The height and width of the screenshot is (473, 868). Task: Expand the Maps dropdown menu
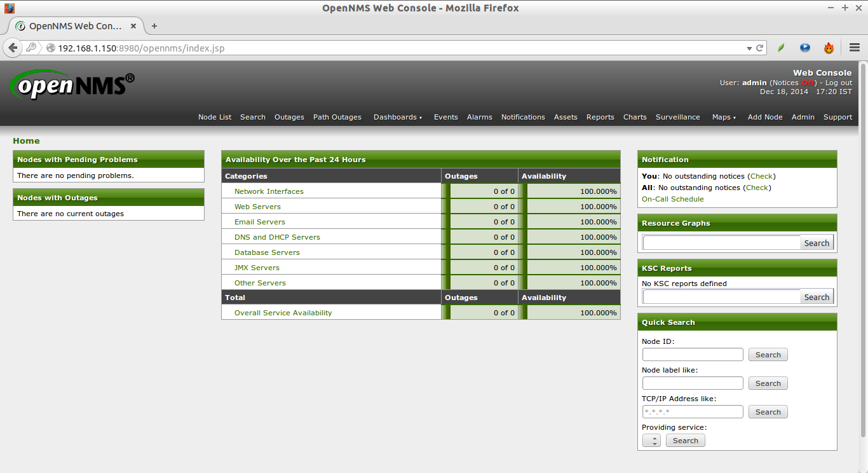pos(724,117)
